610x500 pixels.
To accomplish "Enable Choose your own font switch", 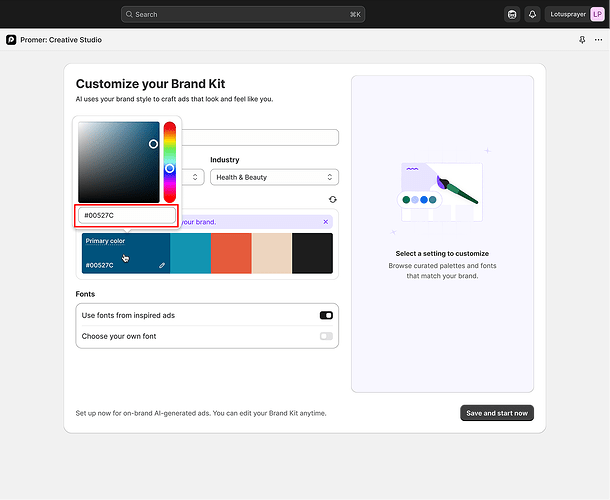I will (326, 336).
